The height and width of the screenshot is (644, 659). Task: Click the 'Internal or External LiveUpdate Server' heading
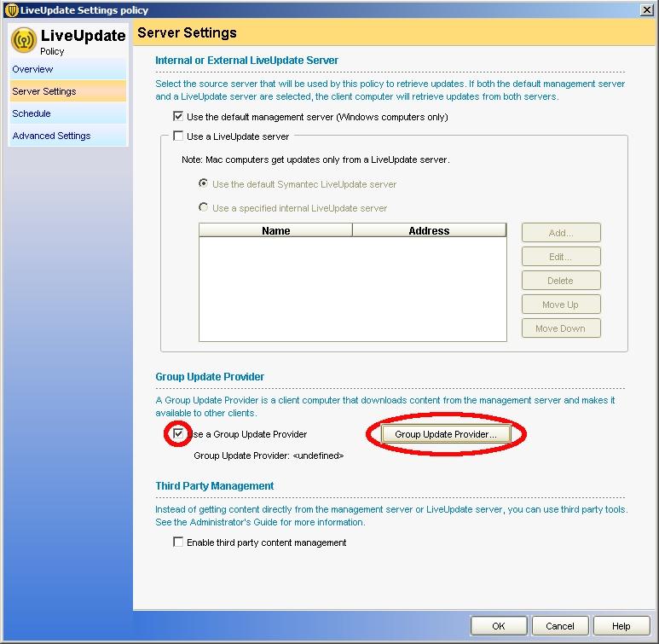click(x=246, y=61)
